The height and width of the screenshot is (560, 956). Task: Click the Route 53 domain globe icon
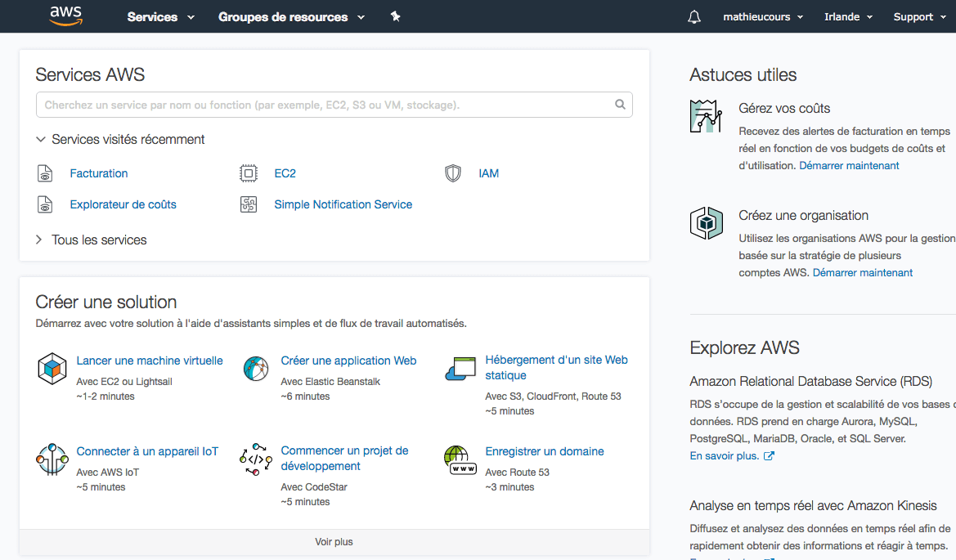(460, 459)
